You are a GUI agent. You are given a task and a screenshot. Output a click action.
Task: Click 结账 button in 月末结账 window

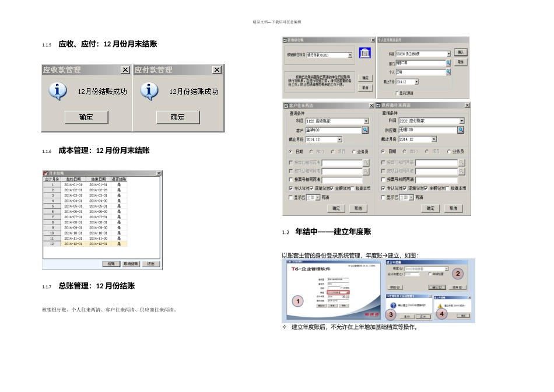111,264
